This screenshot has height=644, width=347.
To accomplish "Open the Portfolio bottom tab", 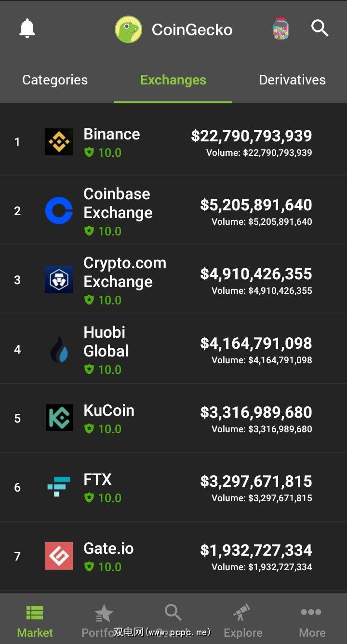I will (103, 621).
